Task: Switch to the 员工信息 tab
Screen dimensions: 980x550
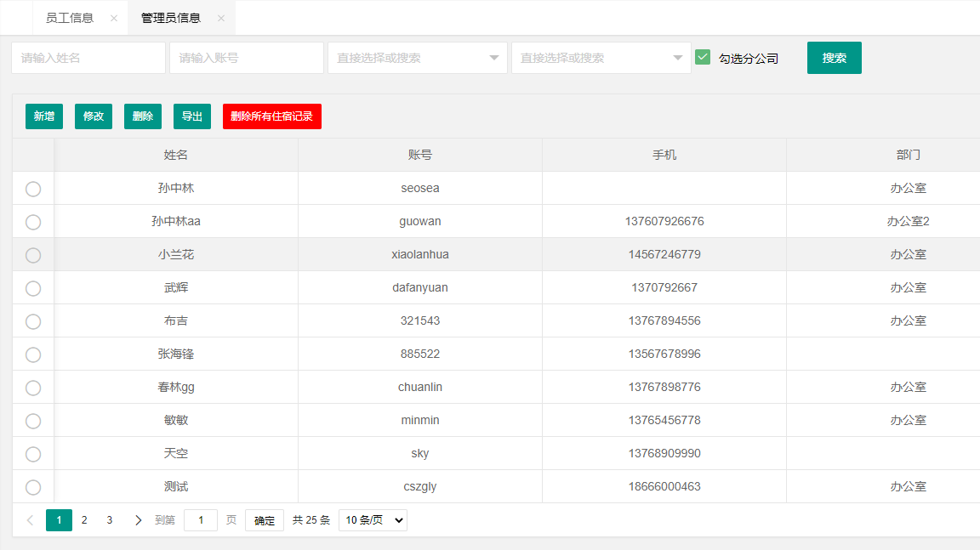Action: (70, 18)
